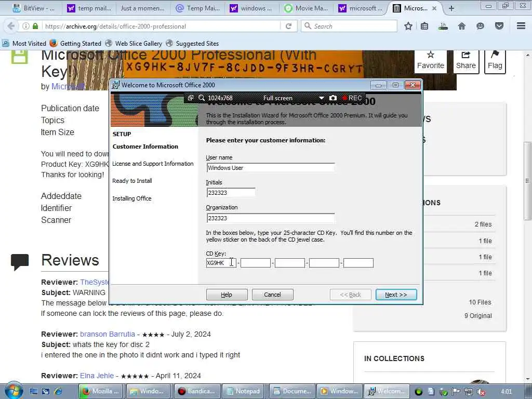This screenshot has width=532, height=399.
Task: Bookmark this page with the star icon
Action: [x=408, y=26]
